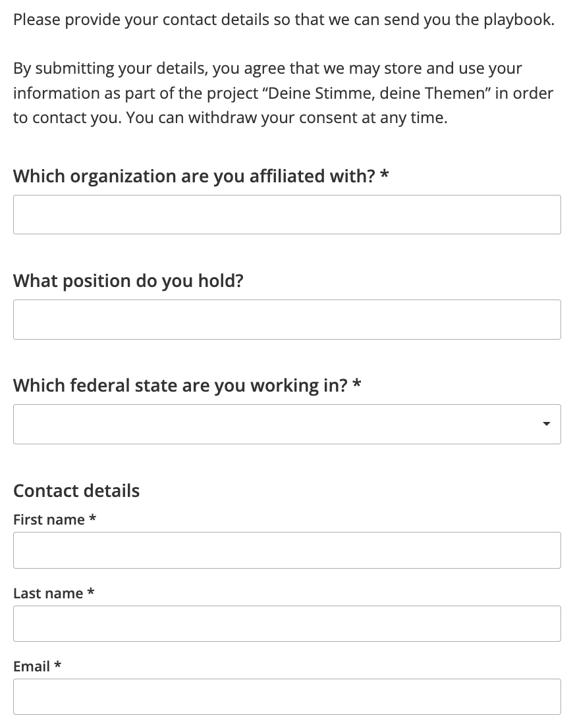Screen dimensions: 573x728
Task: Click the organization affiliation text field
Action: click(286, 215)
